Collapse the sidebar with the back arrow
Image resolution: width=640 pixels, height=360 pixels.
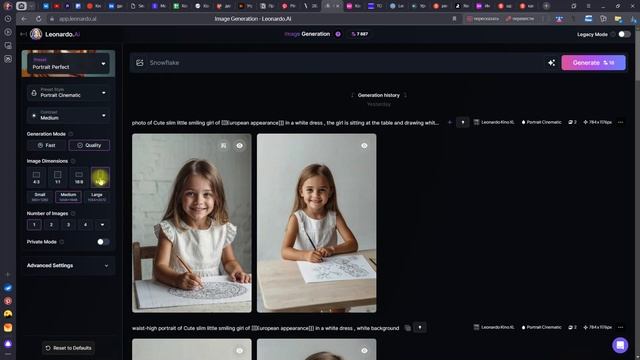[23, 34]
